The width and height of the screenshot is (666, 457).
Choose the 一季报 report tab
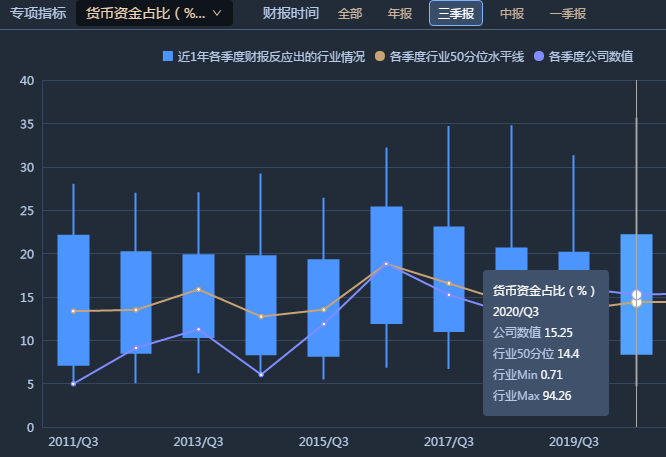pos(568,13)
